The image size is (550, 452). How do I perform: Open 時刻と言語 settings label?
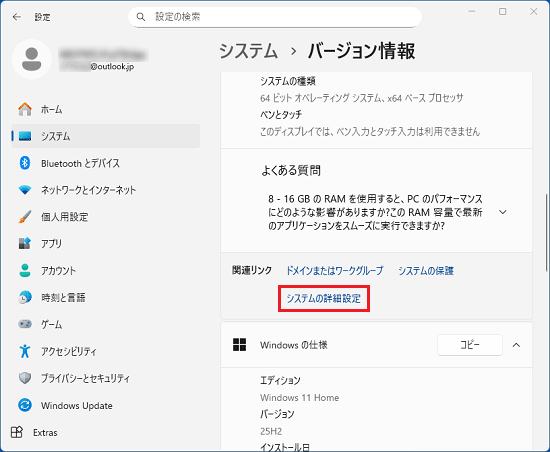pyautogui.click(x=63, y=297)
